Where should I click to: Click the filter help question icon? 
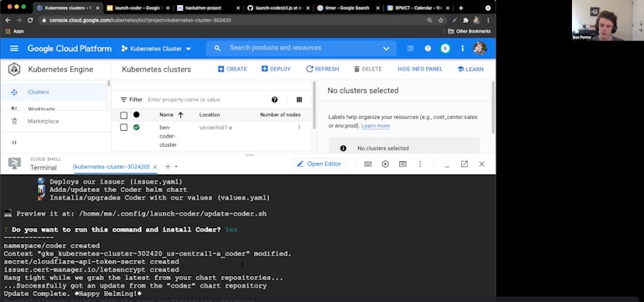tap(275, 100)
